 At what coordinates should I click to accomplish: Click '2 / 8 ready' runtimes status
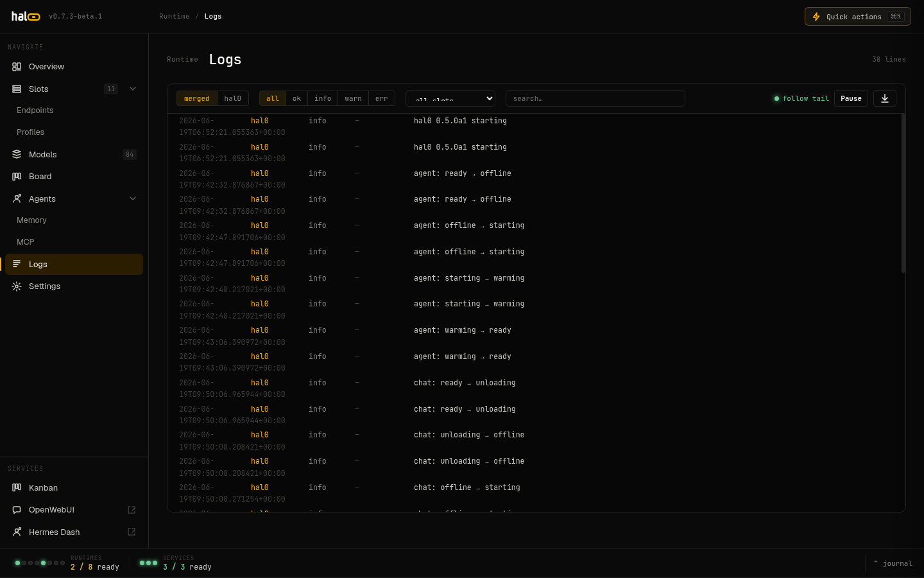95,567
